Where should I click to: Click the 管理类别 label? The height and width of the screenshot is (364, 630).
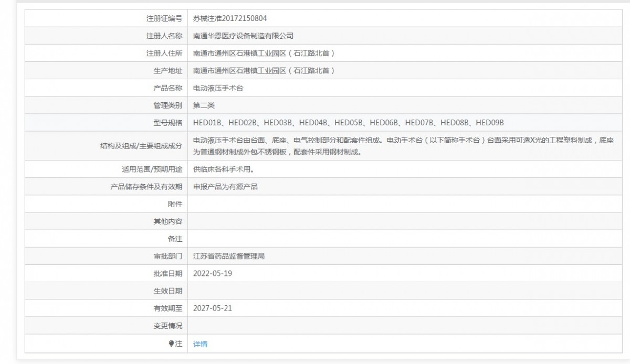click(x=167, y=105)
